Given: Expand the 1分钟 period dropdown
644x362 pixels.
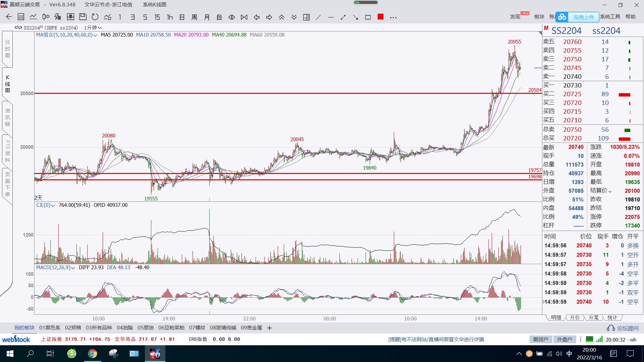Looking at the screenshot, I should [100, 27].
